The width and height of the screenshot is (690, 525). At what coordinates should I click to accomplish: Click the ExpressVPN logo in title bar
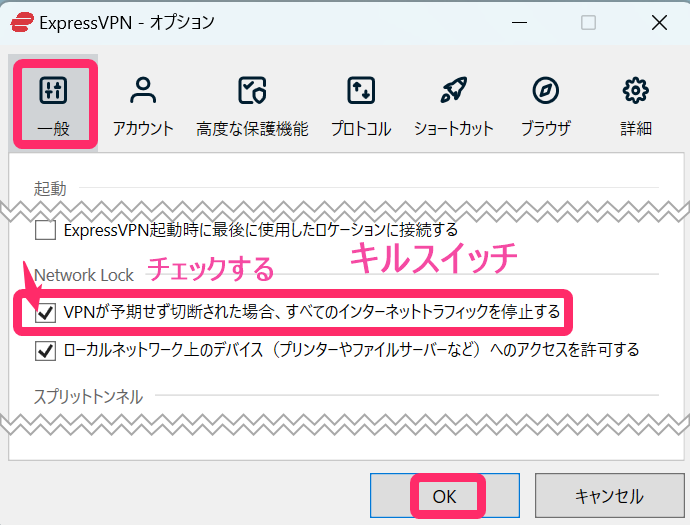point(22,22)
